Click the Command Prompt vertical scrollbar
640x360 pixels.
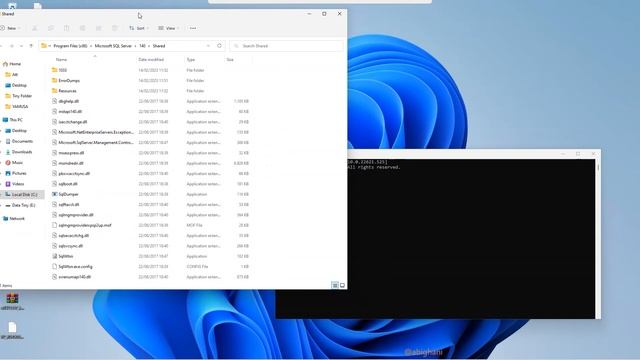coord(598,238)
